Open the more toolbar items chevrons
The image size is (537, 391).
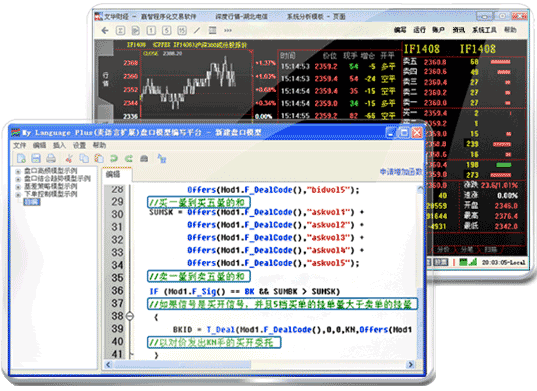tap(228, 31)
